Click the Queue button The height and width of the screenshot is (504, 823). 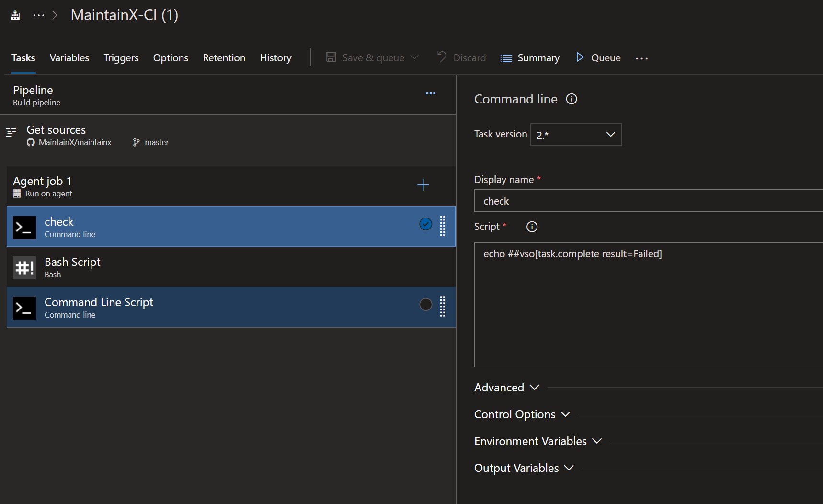tap(597, 57)
